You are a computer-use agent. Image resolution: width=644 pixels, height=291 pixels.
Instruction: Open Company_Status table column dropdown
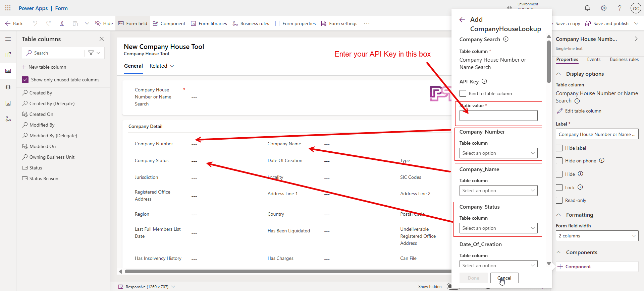pos(498,228)
